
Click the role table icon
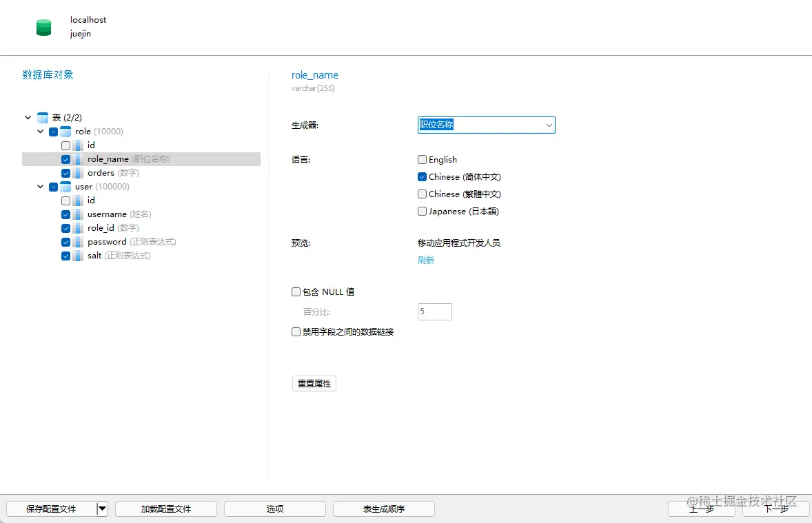point(65,132)
